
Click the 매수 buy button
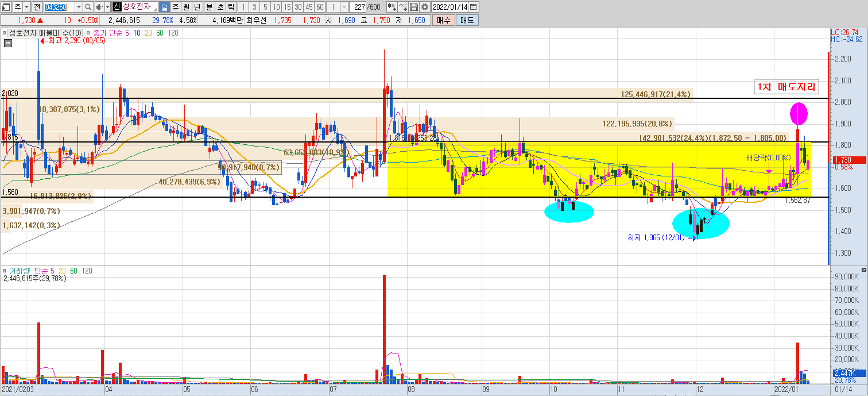[443, 20]
